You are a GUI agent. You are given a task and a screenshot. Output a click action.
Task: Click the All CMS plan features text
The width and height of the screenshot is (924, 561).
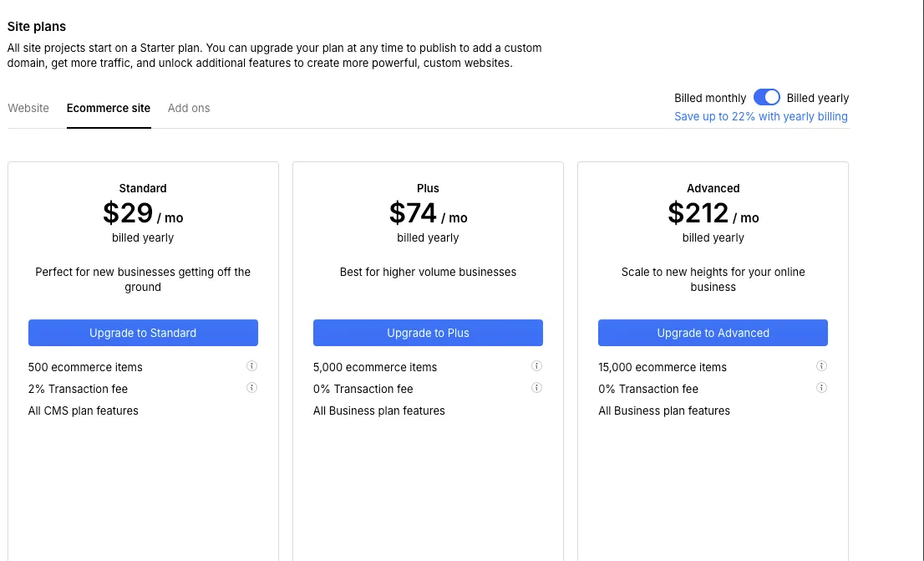(x=84, y=411)
